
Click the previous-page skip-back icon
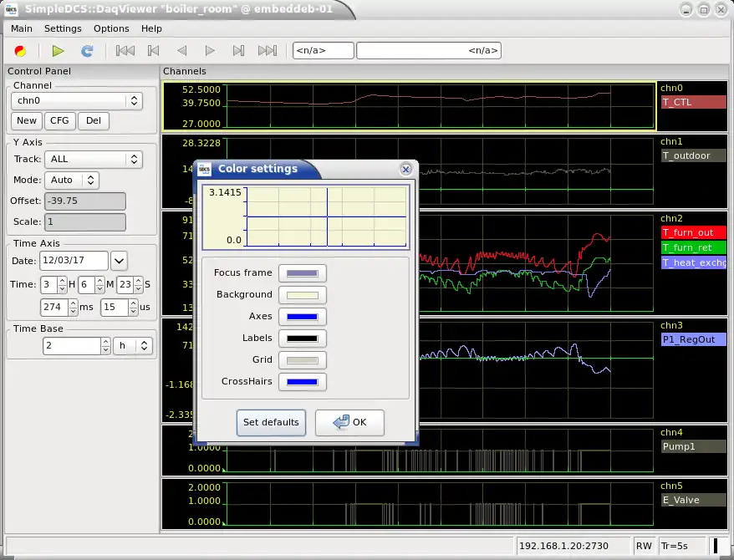(154, 51)
